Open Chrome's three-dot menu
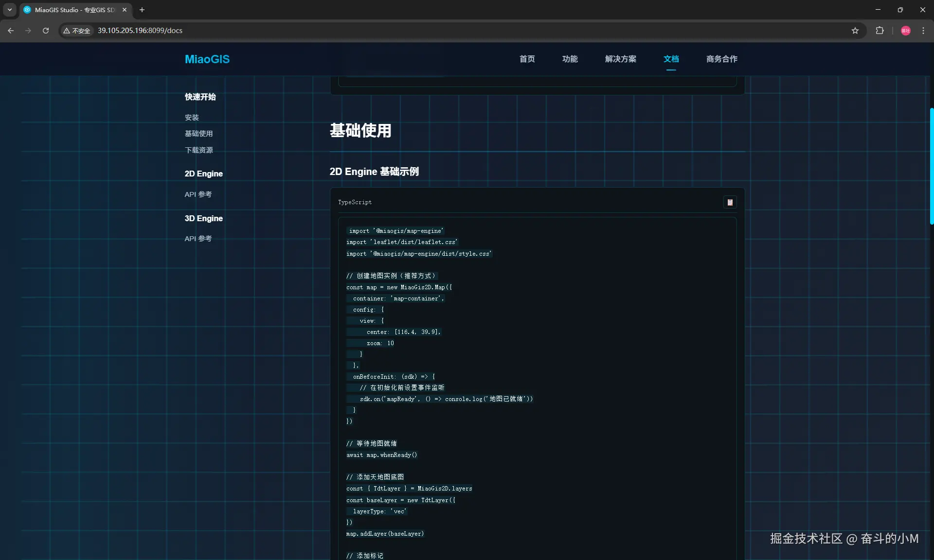Screen dimensions: 934x560 (923, 31)
